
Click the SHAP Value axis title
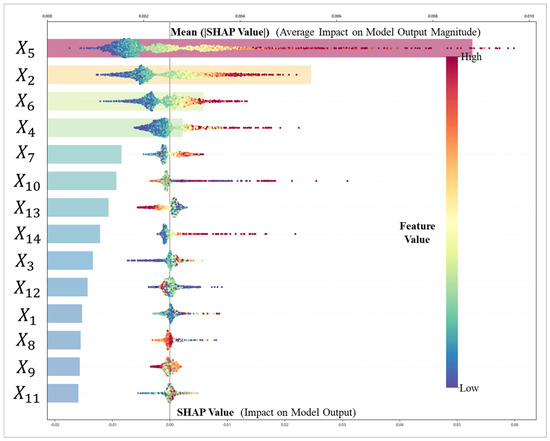tap(205, 412)
